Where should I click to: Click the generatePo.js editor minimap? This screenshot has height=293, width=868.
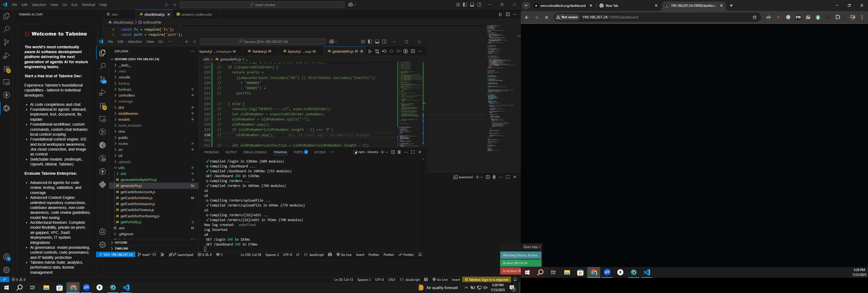(x=410, y=104)
